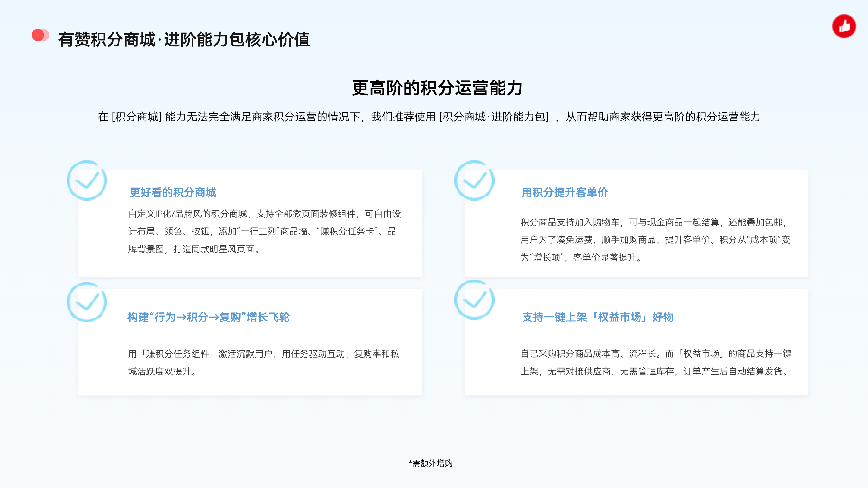Click checkmark icon beside 用积分提升客单价
This screenshot has height=488, width=868.
[x=474, y=181]
